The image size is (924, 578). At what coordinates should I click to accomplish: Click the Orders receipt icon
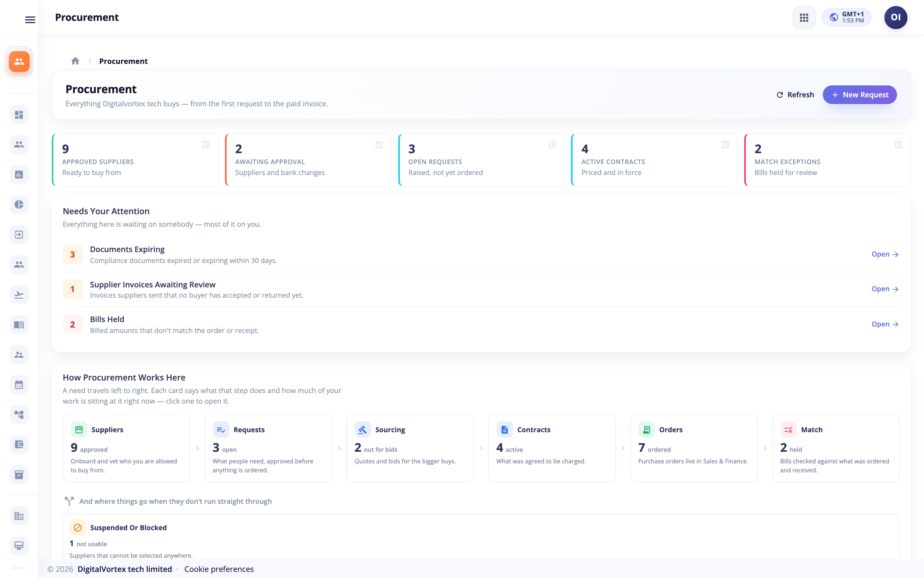tap(646, 430)
